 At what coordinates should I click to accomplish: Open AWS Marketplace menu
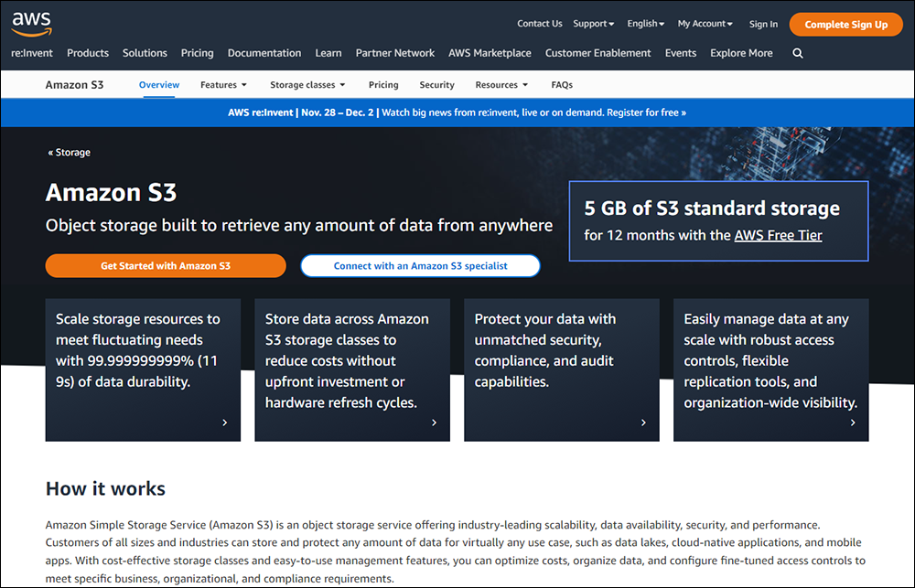(x=490, y=53)
